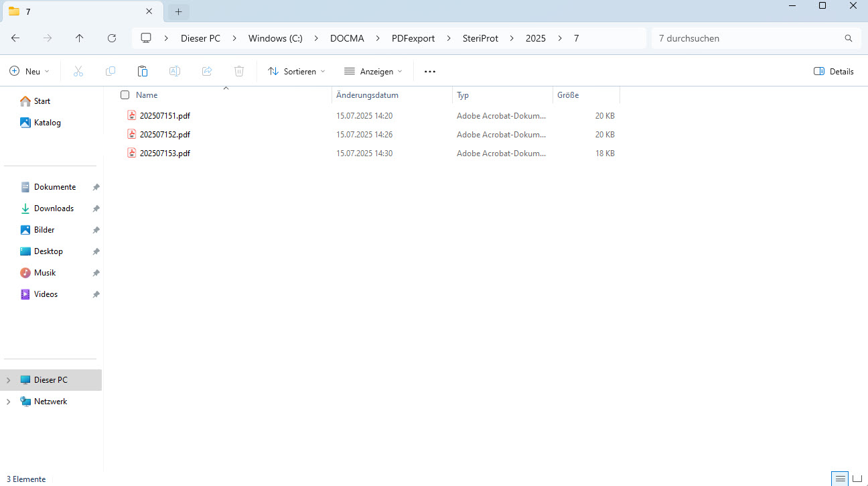The image size is (868, 486).
Task: Click the Rename icon in toolbar
Action: (174, 71)
